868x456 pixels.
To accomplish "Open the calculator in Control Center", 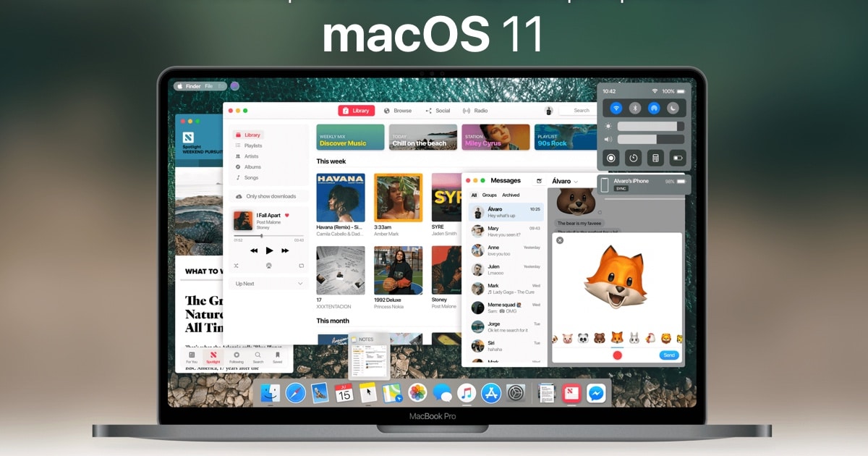I will (655, 157).
